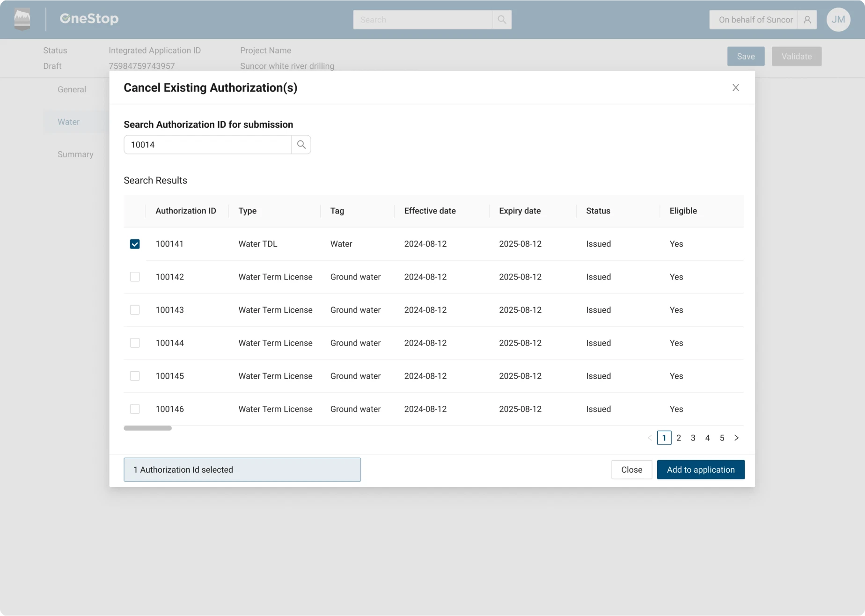865x616 pixels.
Task: Click the Effective date column header
Action: coord(430,211)
